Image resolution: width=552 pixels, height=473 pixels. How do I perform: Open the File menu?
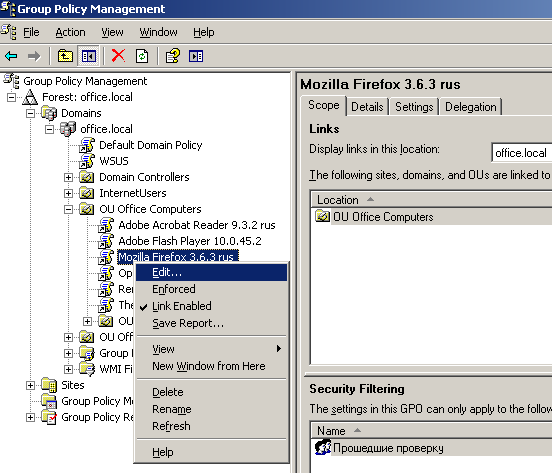31,32
